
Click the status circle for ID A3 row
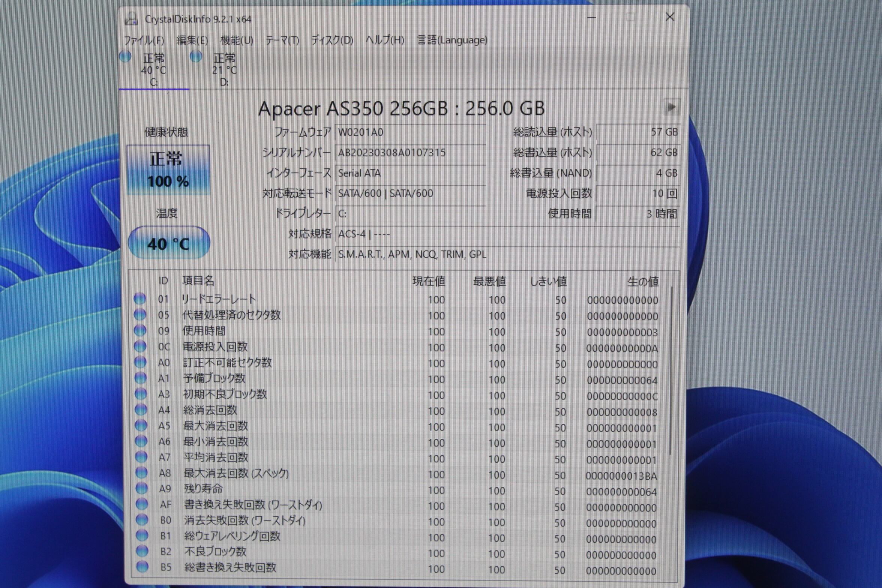pyautogui.click(x=141, y=393)
